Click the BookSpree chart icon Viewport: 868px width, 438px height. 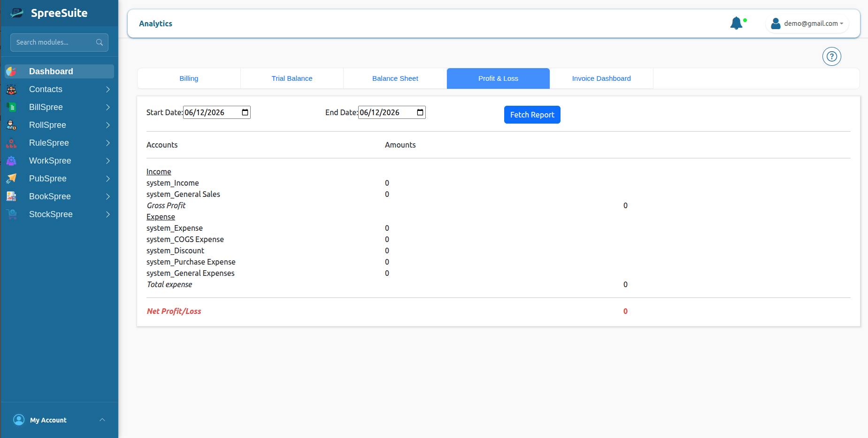(11, 196)
